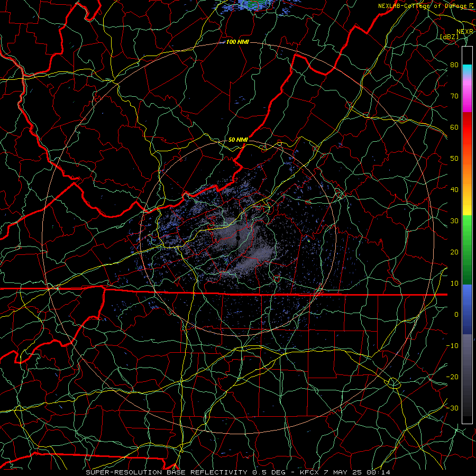476x476 pixels.
Task: Click the 50 value on the dBZ scale
Action: 454,159
